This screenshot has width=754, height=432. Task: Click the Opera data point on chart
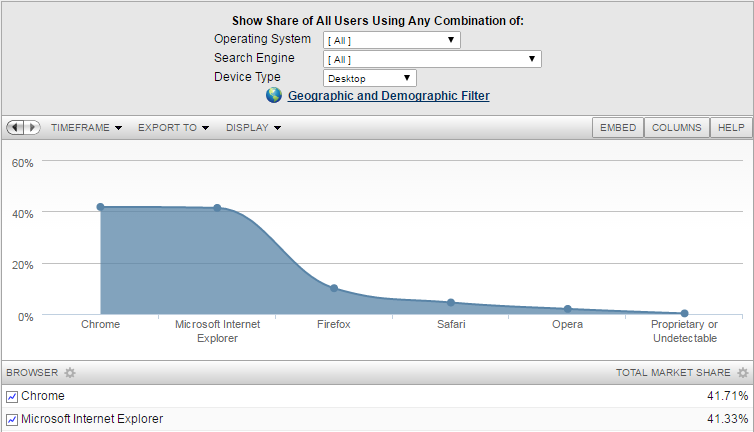click(x=568, y=309)
